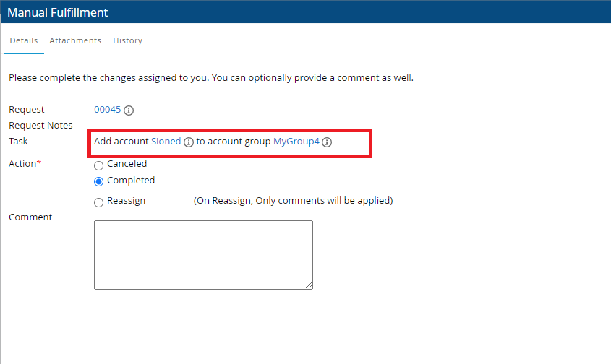Image resolution: width=611 pixels, height=364 pixels.
Task: Show info icon for account Sioned
Action: pos(189,142)
